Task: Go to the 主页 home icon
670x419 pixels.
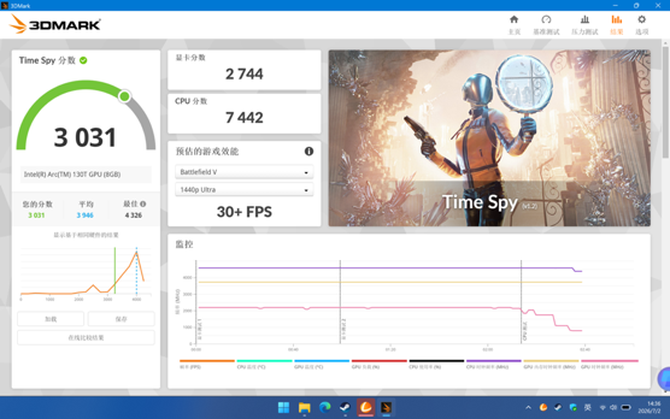Action: [x=514, y=20]
